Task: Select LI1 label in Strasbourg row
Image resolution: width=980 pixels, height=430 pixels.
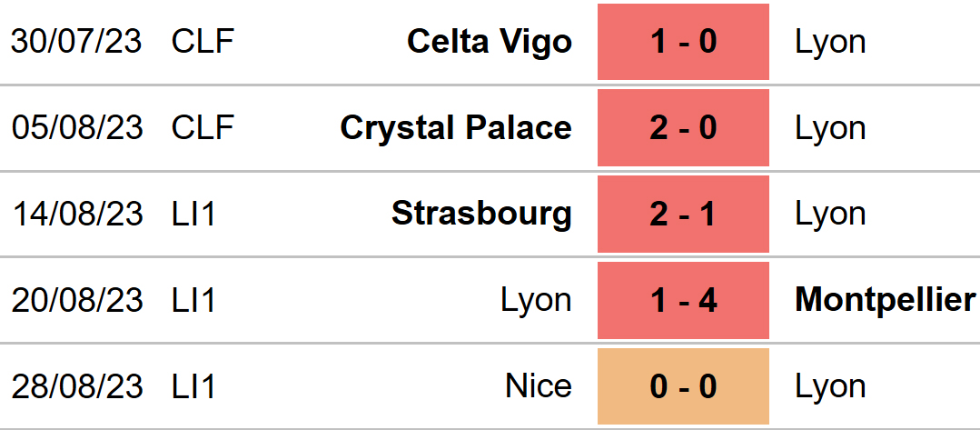Action: [193, 214]
